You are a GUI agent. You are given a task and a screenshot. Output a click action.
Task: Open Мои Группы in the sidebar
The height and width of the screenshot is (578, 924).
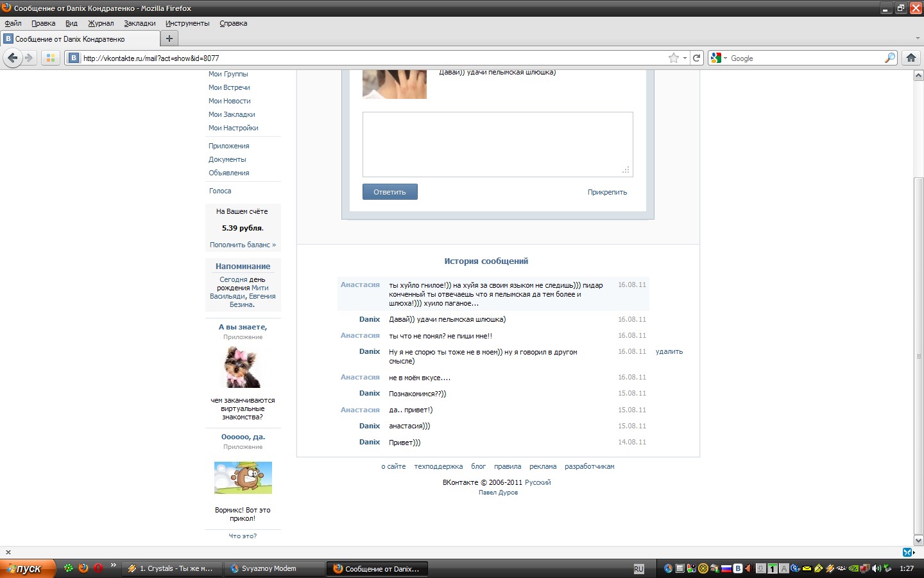point(228,74)
